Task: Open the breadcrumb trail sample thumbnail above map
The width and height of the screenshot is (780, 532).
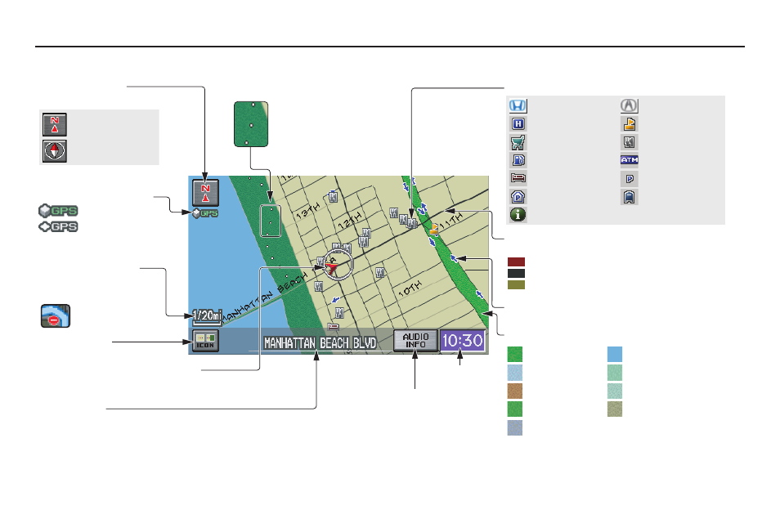Action: coord(251,124)
